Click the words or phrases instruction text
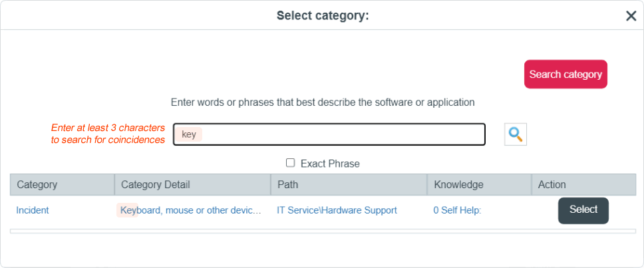This screenshot has width=644, height=268. point(323,102)
